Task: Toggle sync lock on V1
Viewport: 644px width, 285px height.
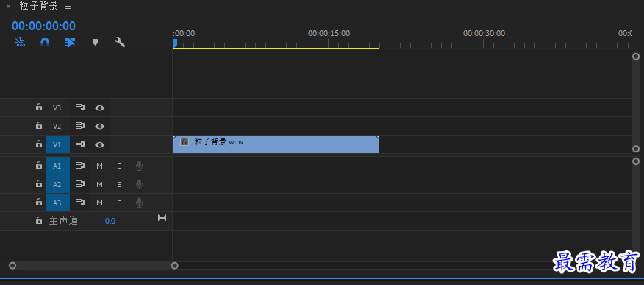Action: click(79, 144)
